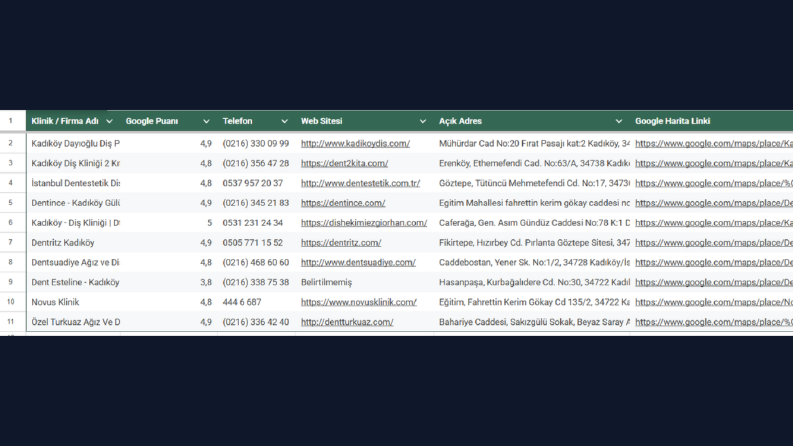The width and height of the screenshot is (793, 446).
Task: Select the Belirtilmemiş web site cell
Action: click(365, 282)
